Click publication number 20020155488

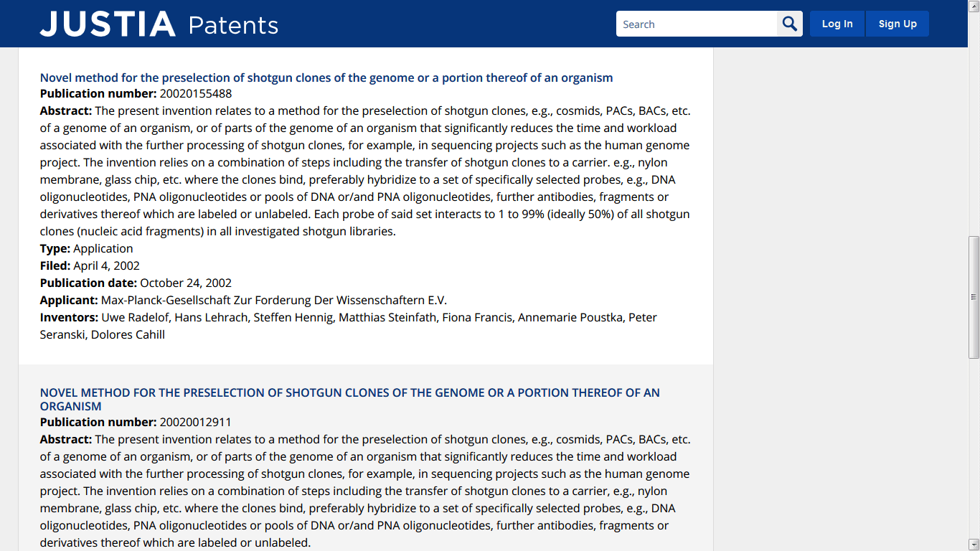(x=196, y=94)
